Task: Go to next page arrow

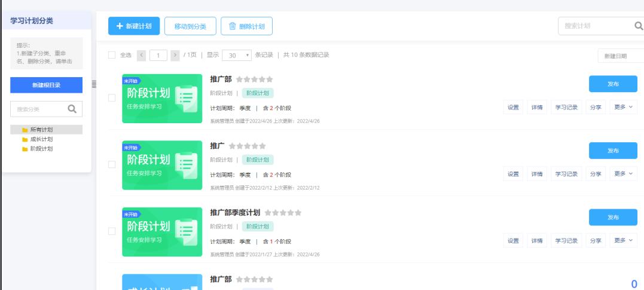Action: (175, 55)
